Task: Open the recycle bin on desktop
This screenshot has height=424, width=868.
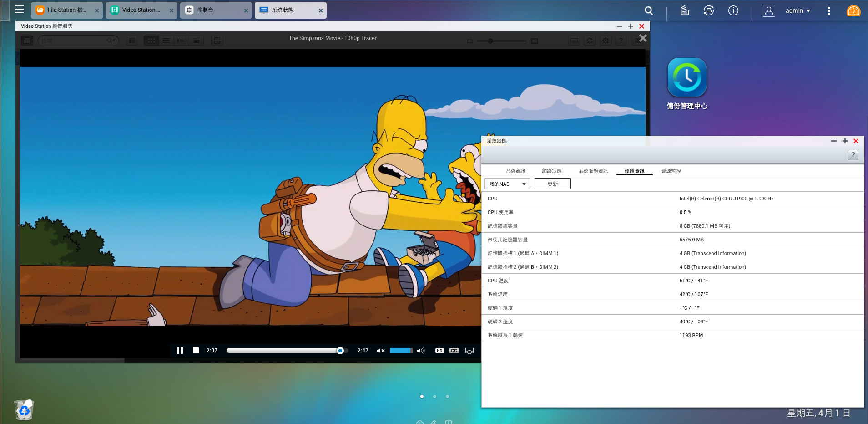Action: tap(24, 409)
